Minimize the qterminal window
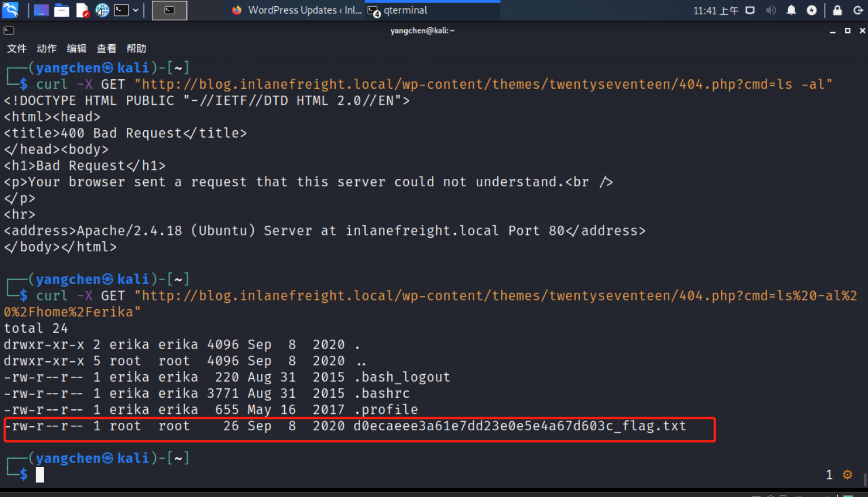 [832, 31]
